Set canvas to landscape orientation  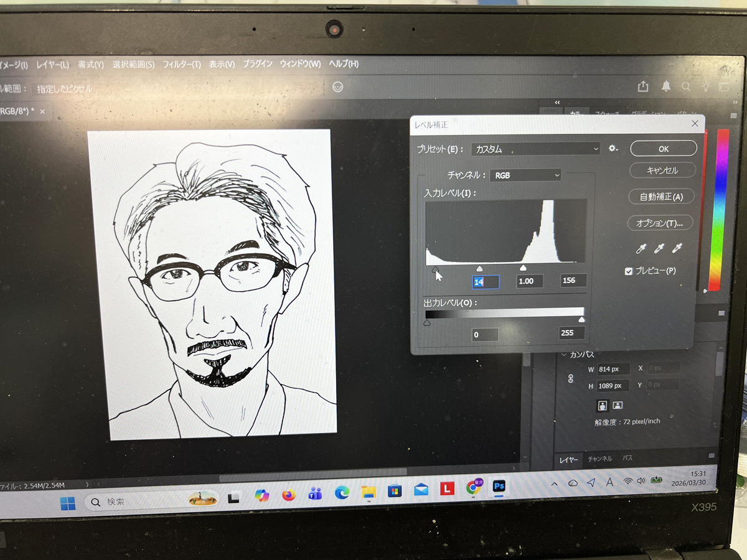click(618, 405)
